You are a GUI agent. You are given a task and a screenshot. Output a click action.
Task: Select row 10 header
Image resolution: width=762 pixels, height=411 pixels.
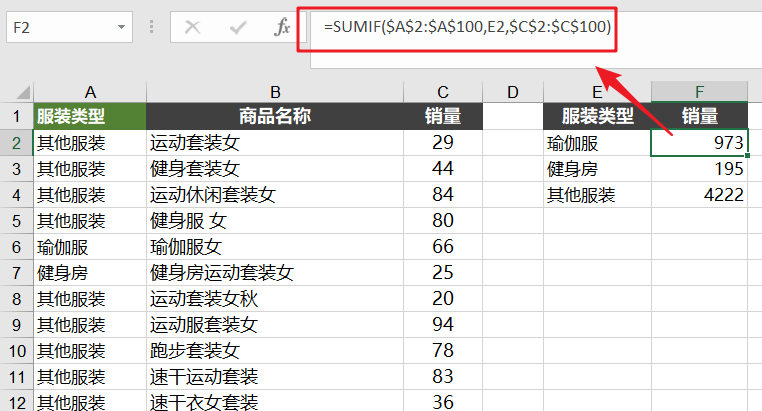(x=17, y=351)
